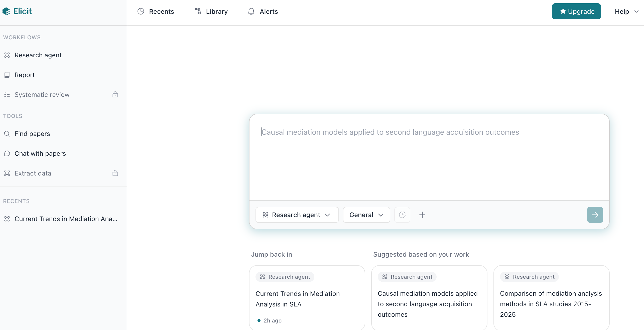644x330 pixels.
Task: Click the 'Jump back in' heading
Action: pos(272,254)
